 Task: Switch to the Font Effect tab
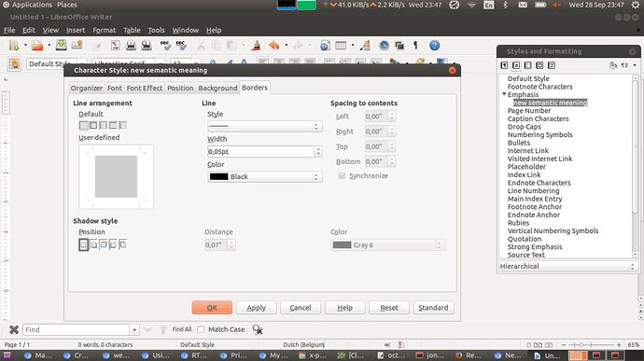[x=145, y=88]
